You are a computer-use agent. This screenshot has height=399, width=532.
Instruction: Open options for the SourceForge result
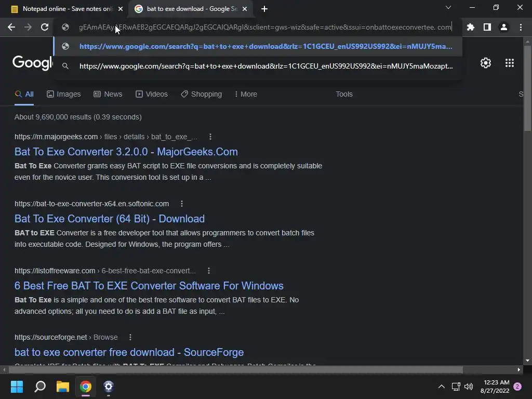point(130,337)
